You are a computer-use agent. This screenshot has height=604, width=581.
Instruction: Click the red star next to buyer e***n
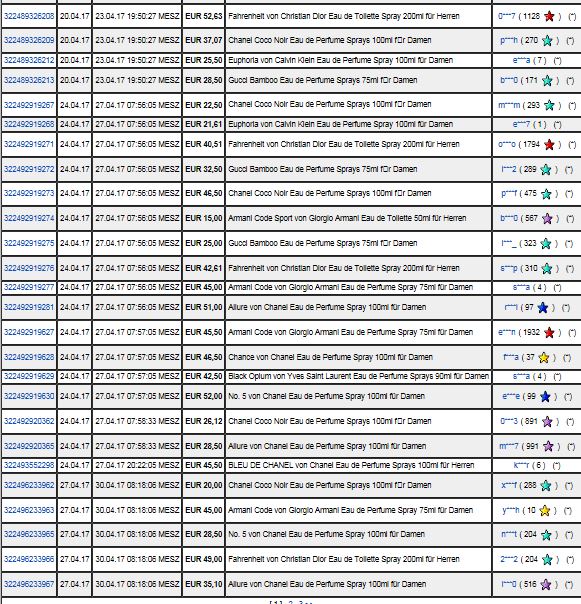coord(549,332)
